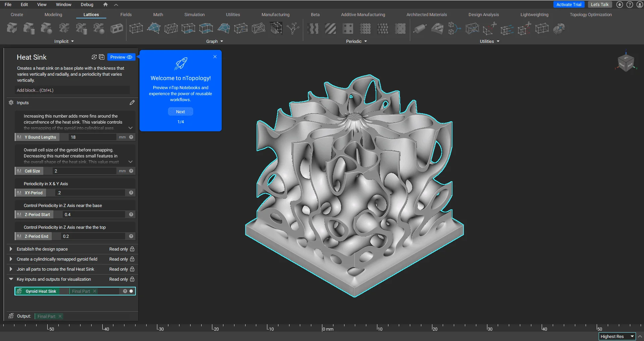Expand Create a cylindrically remapped gyroid field
This screenshot has width=644, height=341.
pos(11,259)
